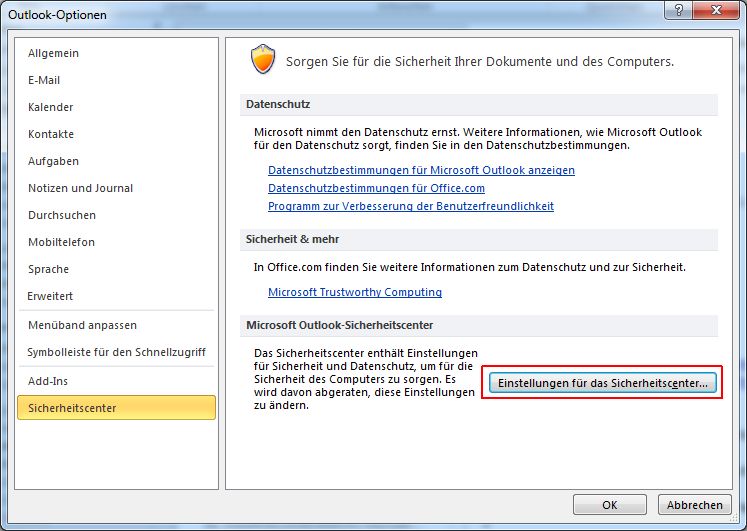Select Symbolleiste für den Schnellzugriff

117,352
